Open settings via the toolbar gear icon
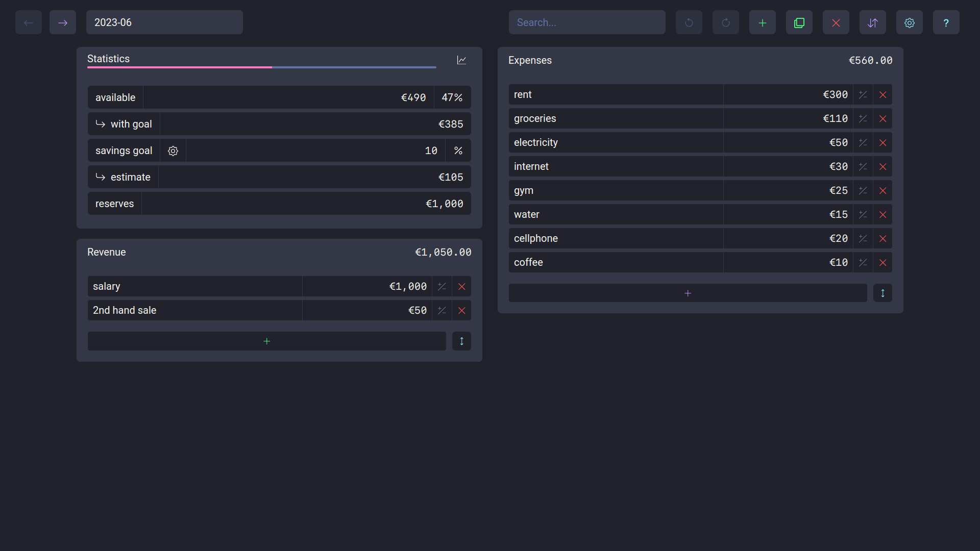 (910, 22)
